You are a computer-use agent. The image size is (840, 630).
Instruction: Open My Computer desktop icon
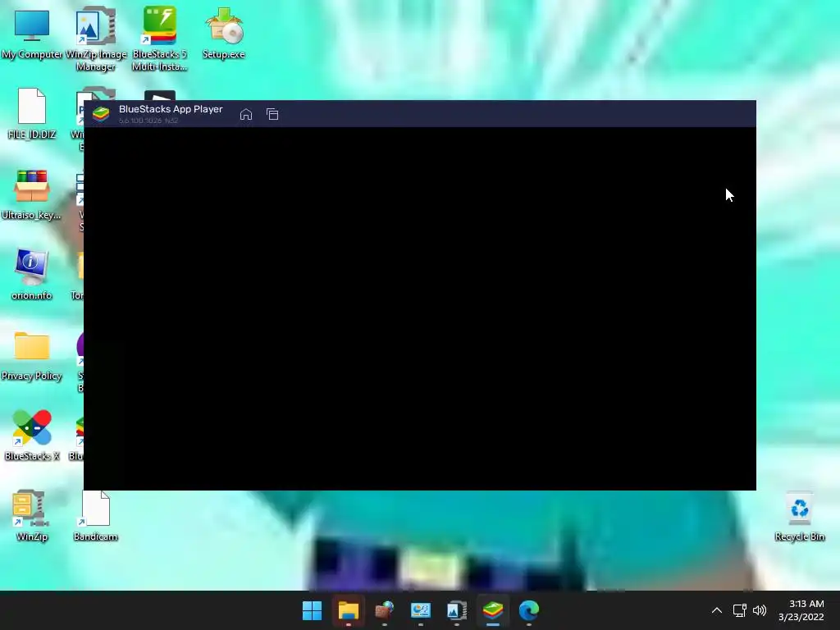point(32,33)
